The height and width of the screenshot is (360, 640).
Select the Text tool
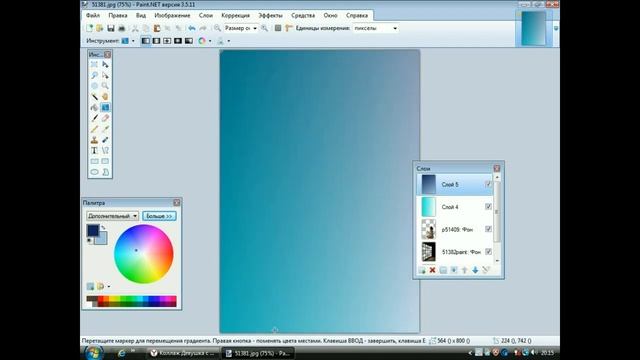(x=94, y=150)
